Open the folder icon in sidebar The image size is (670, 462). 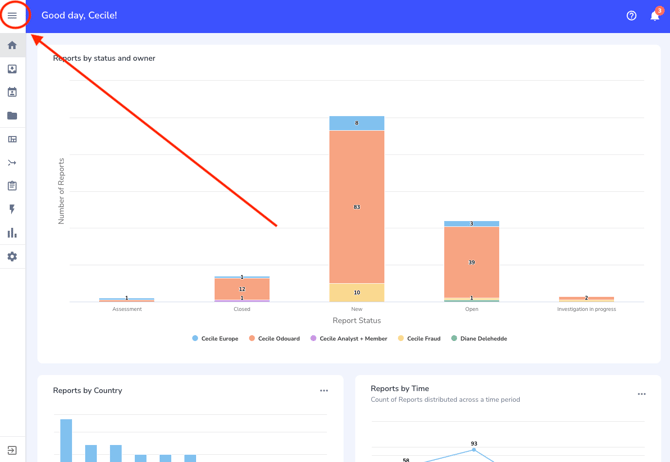point(12,116)
